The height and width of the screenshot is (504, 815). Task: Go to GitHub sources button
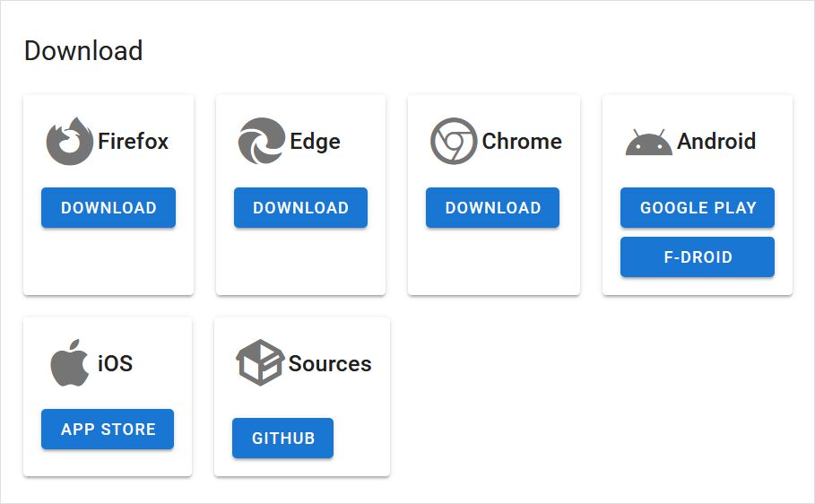[x=282, y=439]
